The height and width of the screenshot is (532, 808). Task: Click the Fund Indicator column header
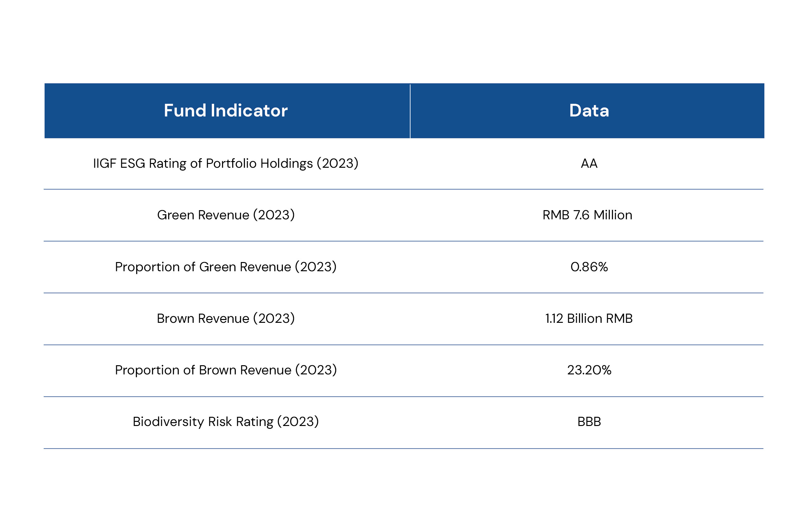pyautogui.click(x=226, y=110)
